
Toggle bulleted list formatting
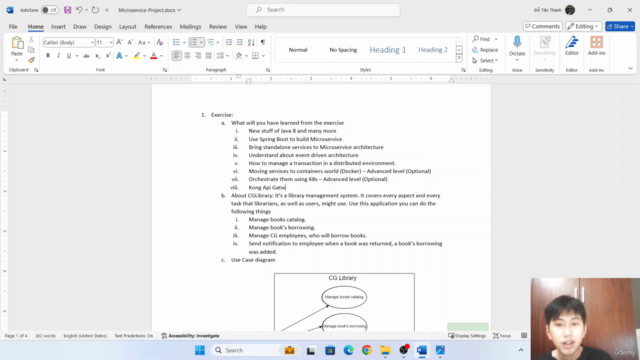coord(176,42)
